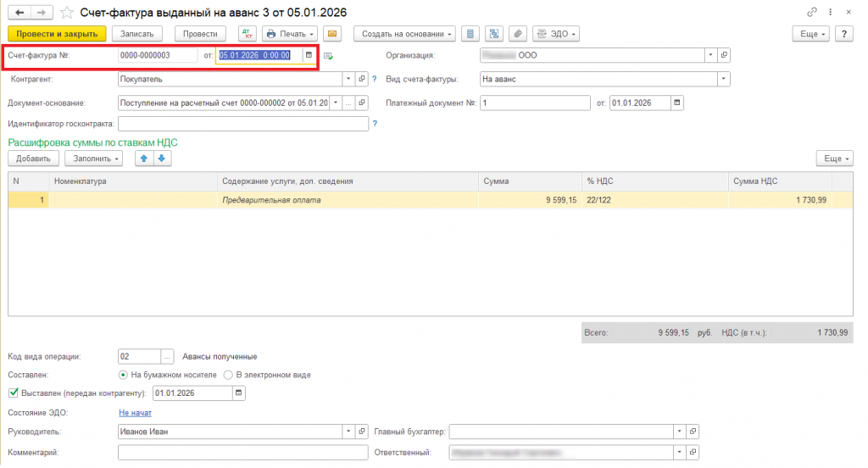
Task: Open the Печать dropdown menu
Action: [x=290, y=34]
